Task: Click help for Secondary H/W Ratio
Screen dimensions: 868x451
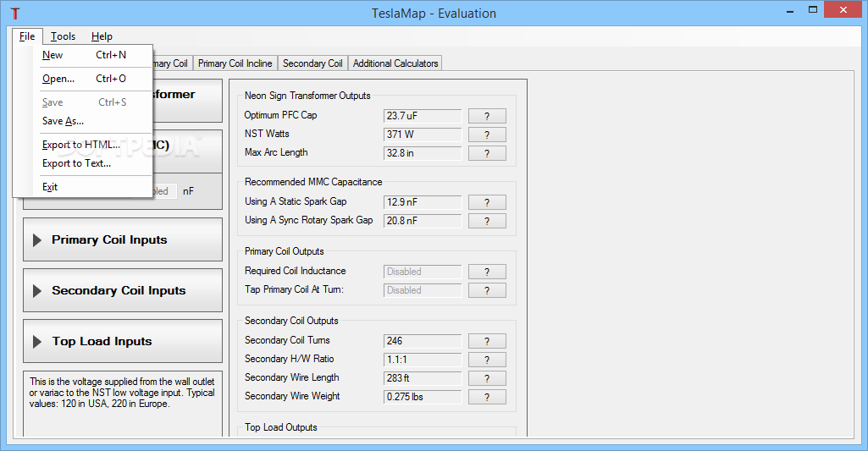Action: (487, 360)
